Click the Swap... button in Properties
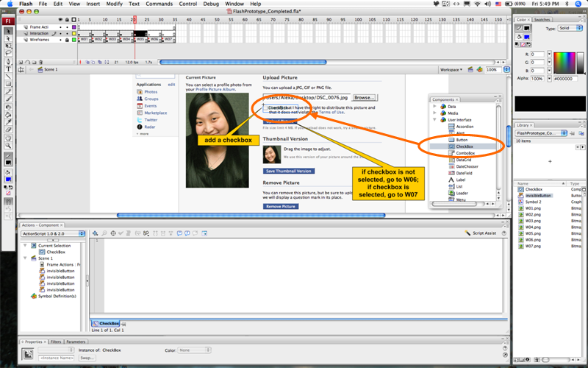The image size is (588, 368). (x=87, y=358)
